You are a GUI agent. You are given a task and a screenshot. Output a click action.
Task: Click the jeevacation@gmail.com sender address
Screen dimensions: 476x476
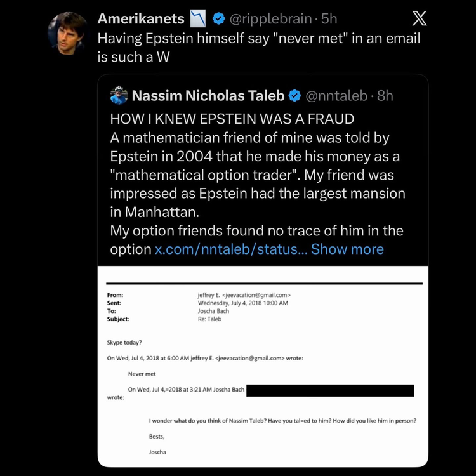244,295
